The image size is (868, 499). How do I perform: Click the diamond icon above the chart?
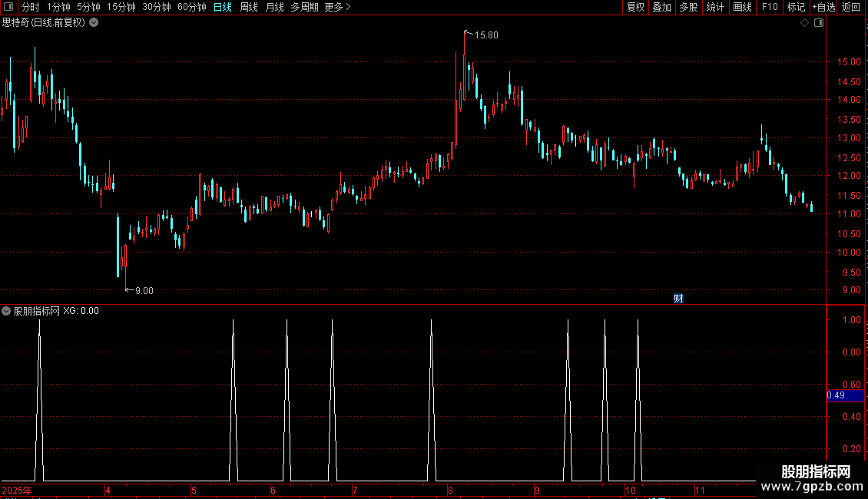coord(805,23)
